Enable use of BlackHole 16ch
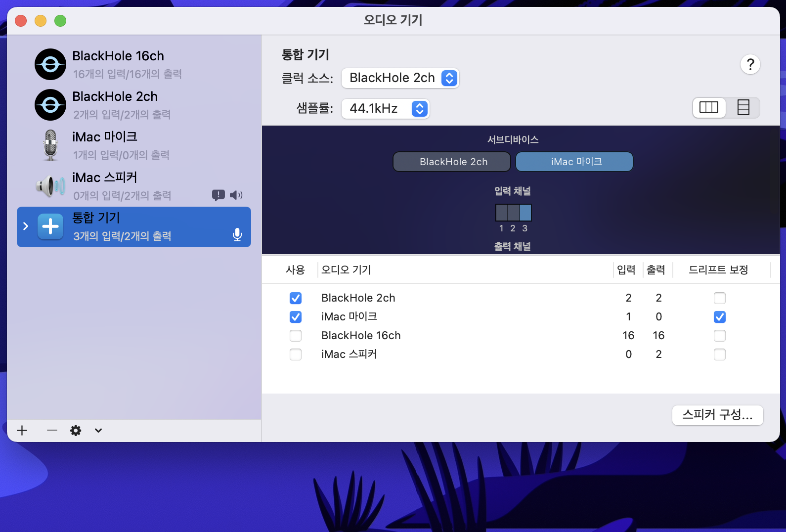This screenshot has width=786, height=532. point(296,336)
